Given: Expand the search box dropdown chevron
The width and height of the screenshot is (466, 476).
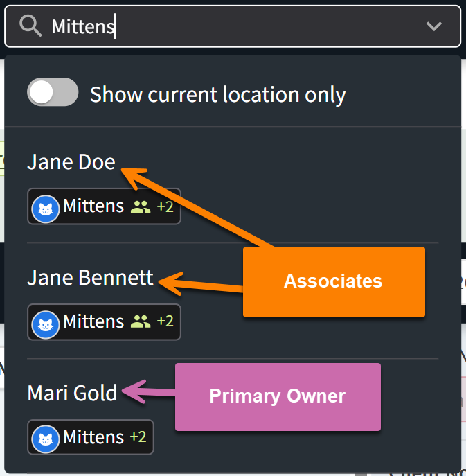Looking at the screenshot, I should (x=434, y=26).
